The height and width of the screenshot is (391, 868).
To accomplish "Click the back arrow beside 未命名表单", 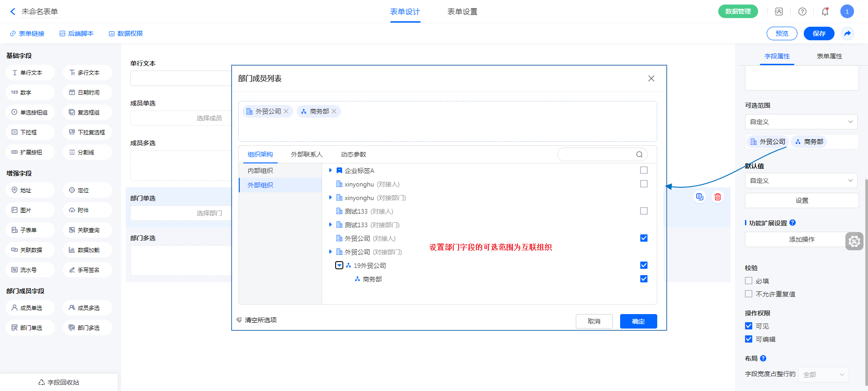I will pyautogui.click(x=13, y=12).
